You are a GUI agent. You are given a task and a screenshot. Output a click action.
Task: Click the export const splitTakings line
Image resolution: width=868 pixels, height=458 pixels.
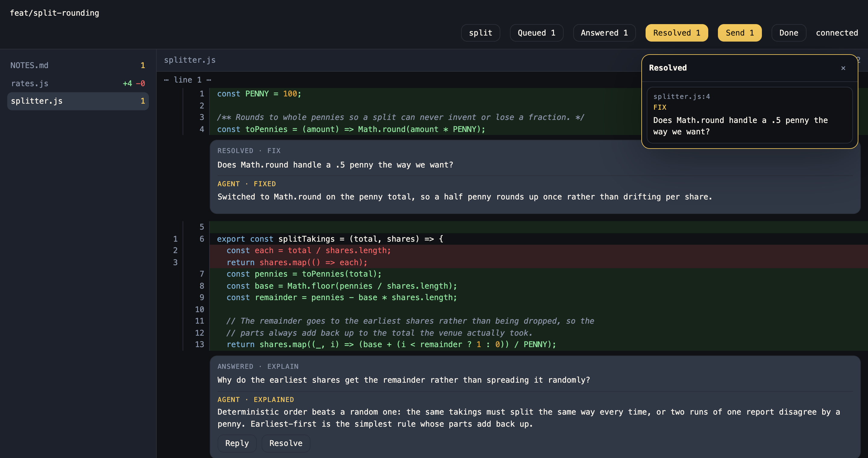(330, 239)
